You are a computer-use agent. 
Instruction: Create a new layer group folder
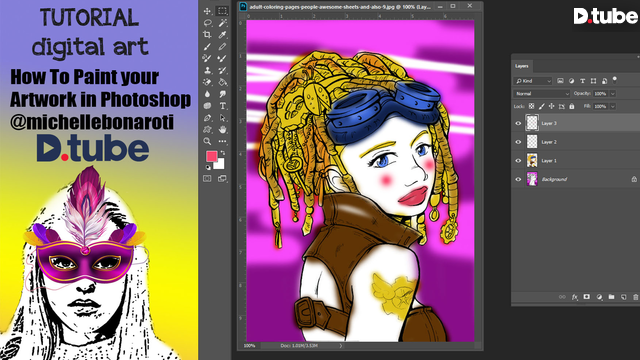611,297
